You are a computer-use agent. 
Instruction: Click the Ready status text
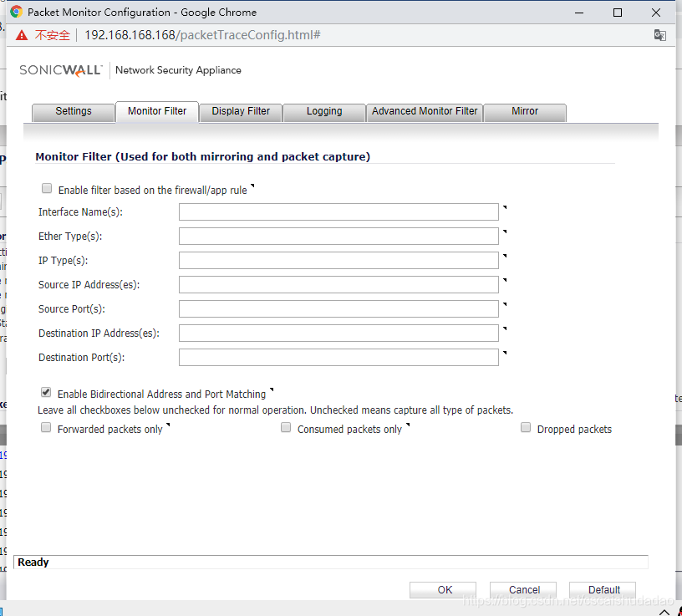(33, 562)
